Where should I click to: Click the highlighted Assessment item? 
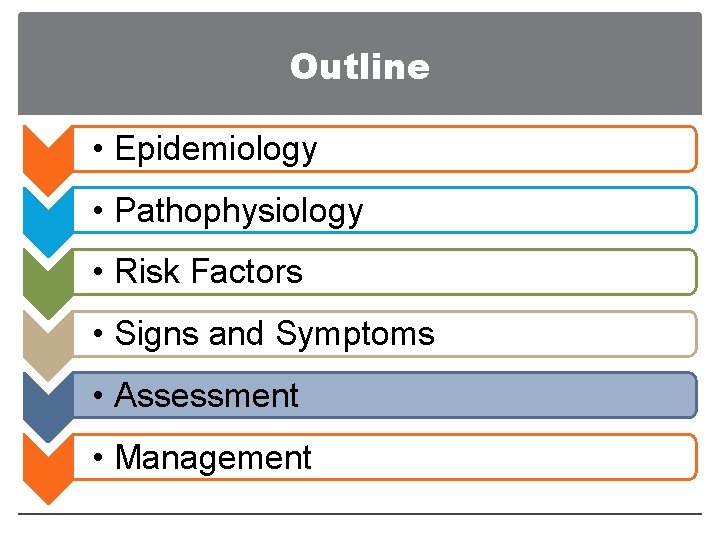coord(207,396)
